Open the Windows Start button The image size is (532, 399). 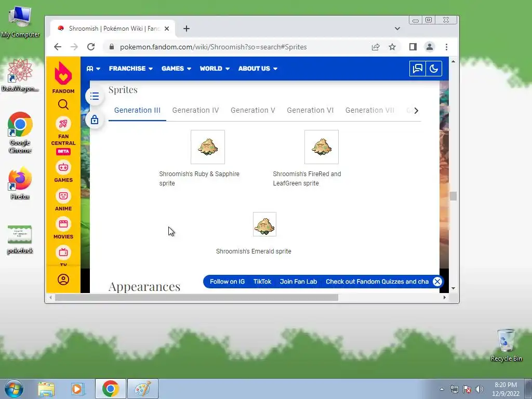point(14,389)
